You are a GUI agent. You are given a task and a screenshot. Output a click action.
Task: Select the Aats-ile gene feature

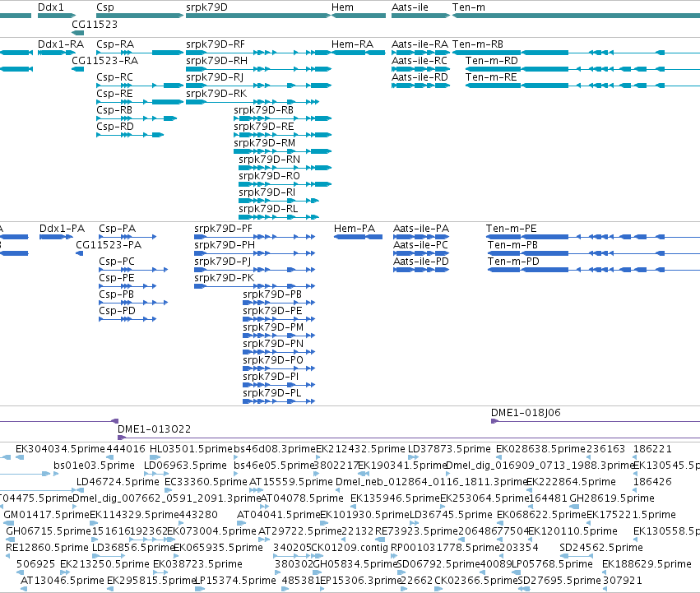click(x=420, y=16)
